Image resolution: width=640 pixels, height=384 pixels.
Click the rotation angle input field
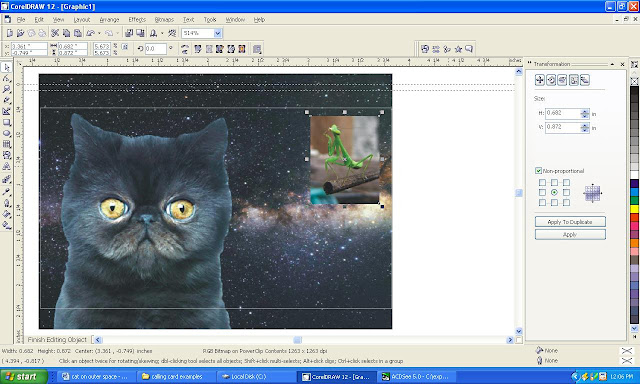(x=156, y=49)
